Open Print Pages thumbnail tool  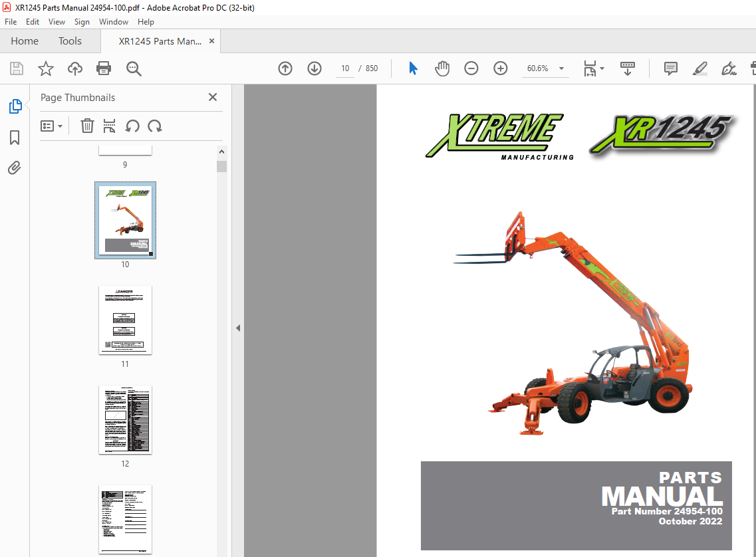pyautogui.click(x=110, y=126)
